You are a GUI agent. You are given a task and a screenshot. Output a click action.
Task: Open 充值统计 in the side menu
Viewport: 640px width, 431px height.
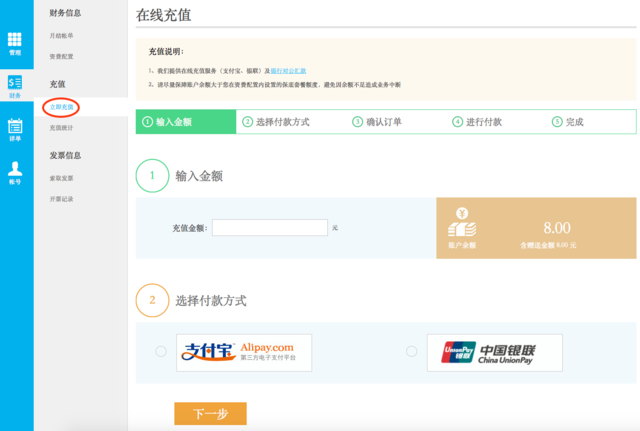(x=61, y=128)
